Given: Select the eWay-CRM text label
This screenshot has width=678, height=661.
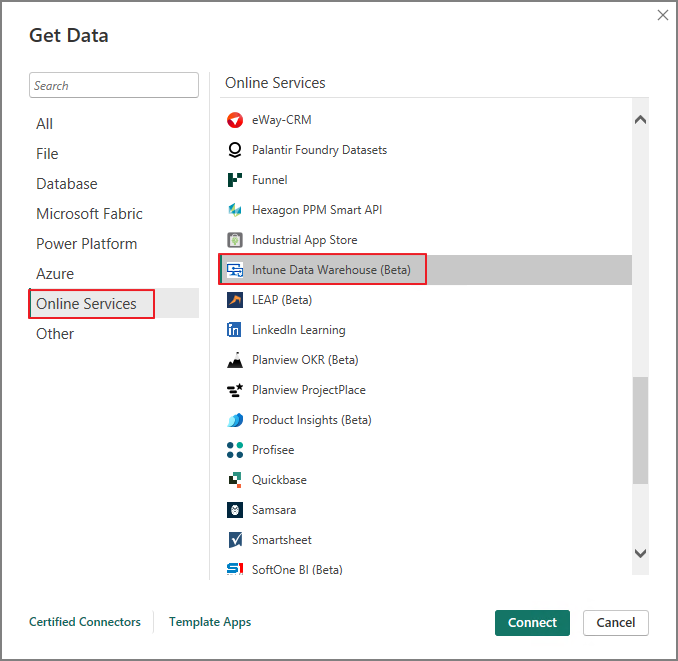Looking at the screenshot, I should coord(281,120).
